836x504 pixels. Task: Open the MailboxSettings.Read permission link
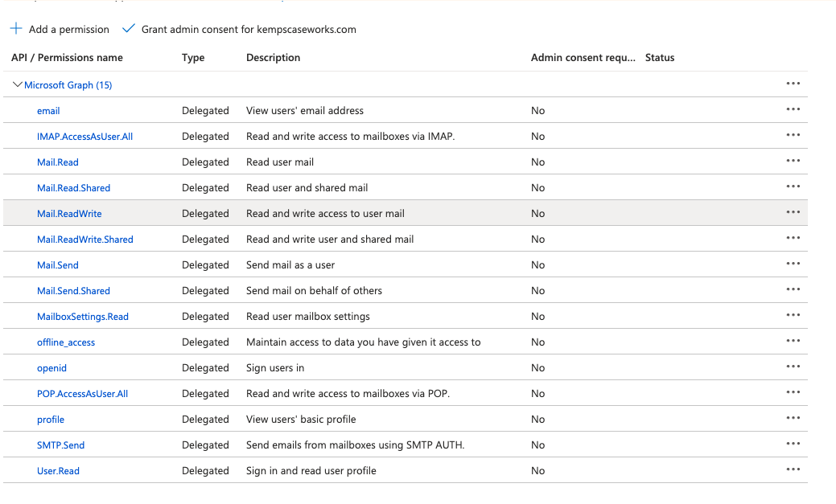coord(83,317)
